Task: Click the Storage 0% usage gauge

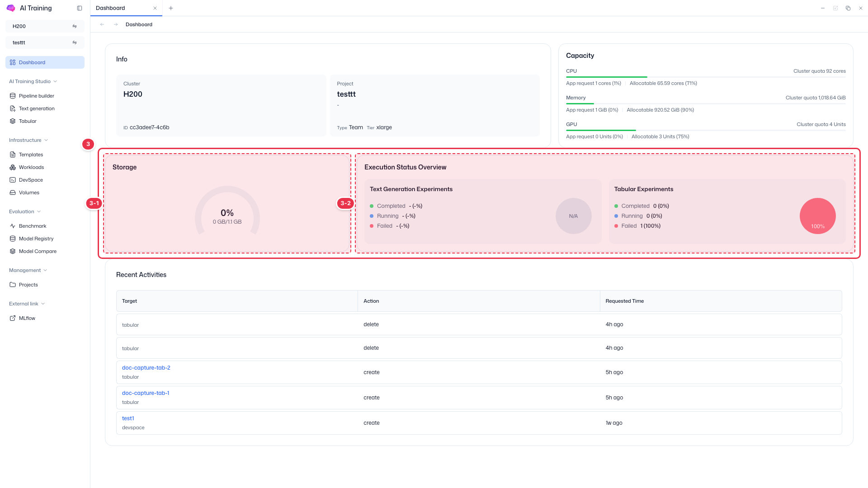Action: pos(227,211)
